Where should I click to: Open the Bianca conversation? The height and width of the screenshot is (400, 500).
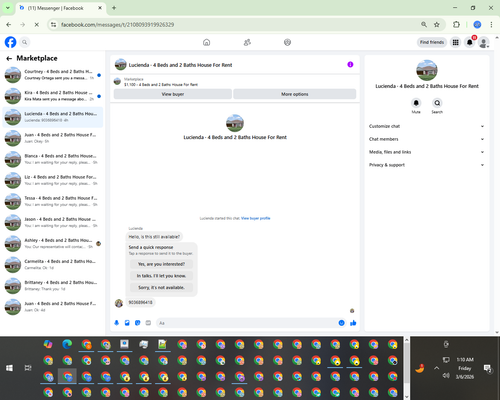click(x=53, y=159)
